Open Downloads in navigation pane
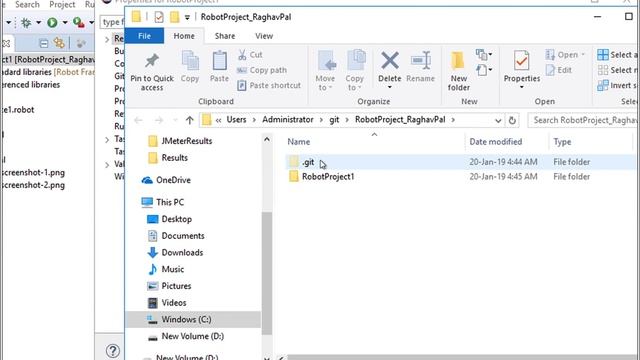The height and width of the screenshot is (360, 640). pos(175,253)
